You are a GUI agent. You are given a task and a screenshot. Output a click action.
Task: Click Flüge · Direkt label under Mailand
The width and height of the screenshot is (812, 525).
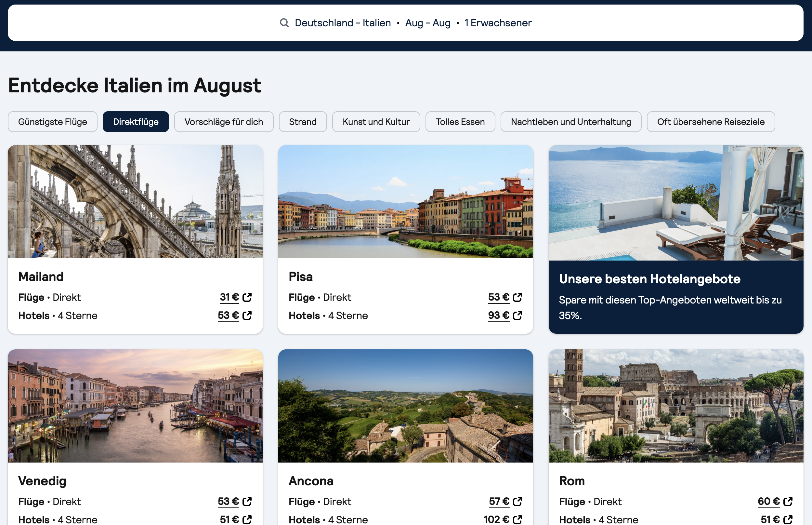[x=49, y=297]
